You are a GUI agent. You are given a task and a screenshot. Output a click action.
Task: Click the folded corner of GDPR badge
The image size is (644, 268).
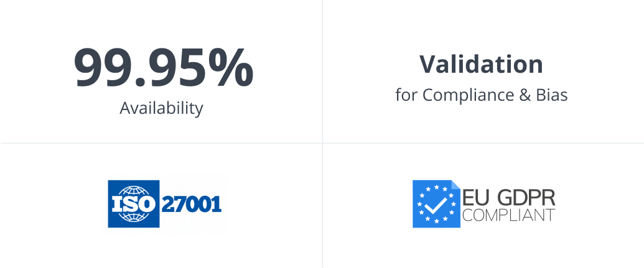click(x=455, y=185)
